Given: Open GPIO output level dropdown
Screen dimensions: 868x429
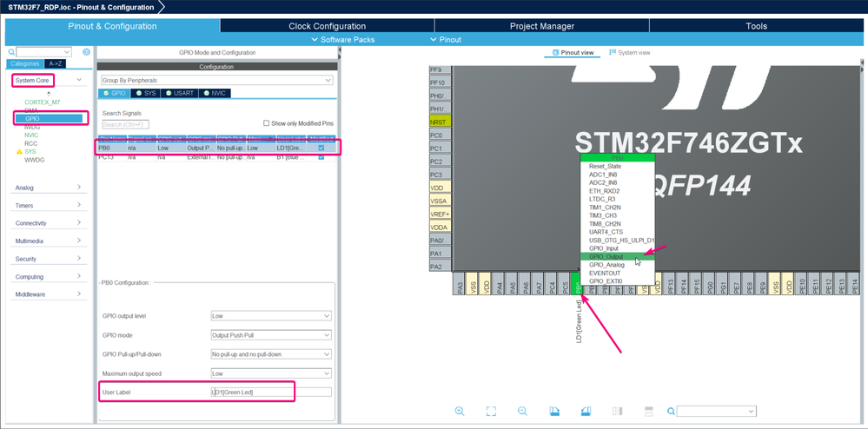Looking at the screenshot, I should (271, 315).
